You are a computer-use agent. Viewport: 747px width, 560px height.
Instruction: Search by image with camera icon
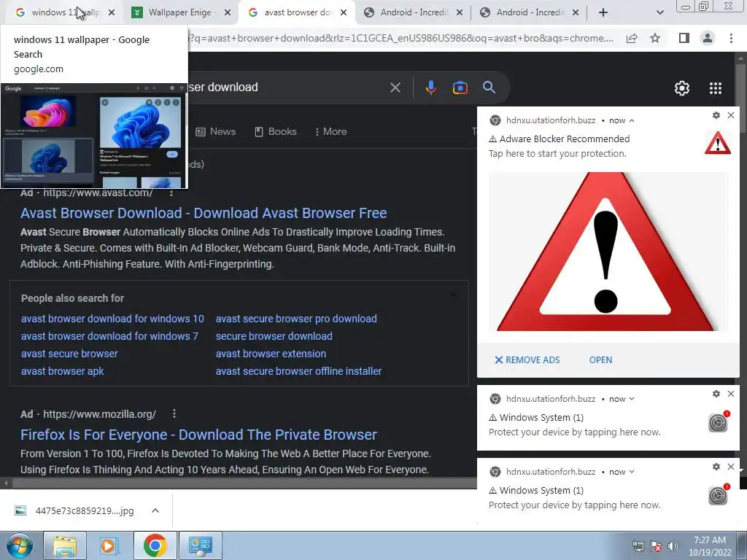(x=460, y=87)
